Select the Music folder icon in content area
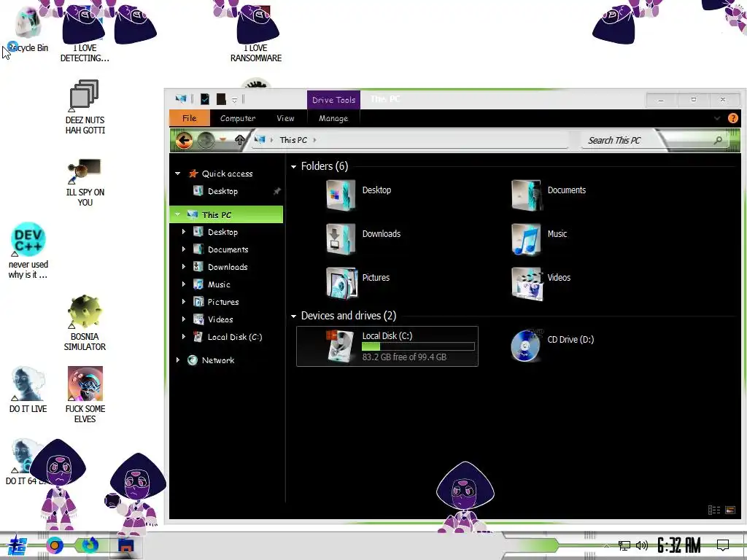The height and width of the screenshot is (560, 747). pyautogui.click(x=526, y=238)
